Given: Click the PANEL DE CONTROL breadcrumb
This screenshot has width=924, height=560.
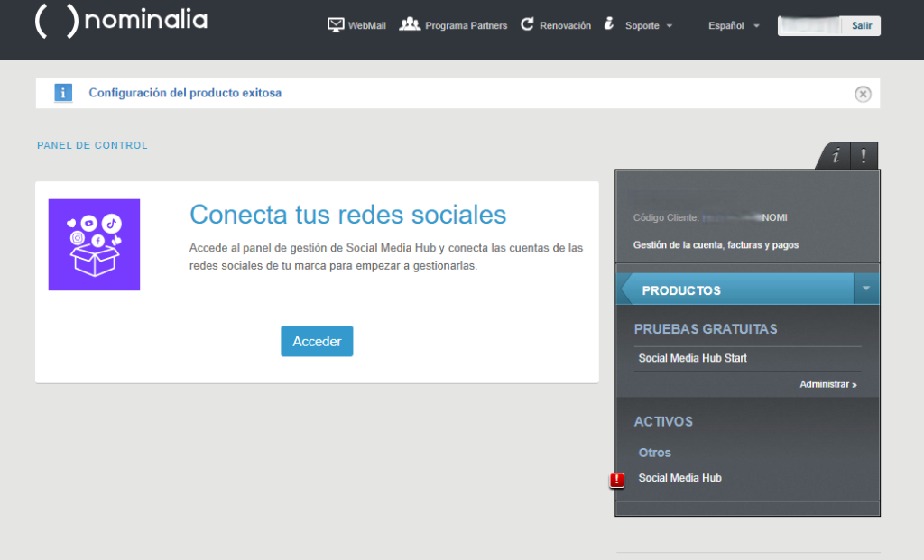Looking at the screenshot, I should [93, 145].
